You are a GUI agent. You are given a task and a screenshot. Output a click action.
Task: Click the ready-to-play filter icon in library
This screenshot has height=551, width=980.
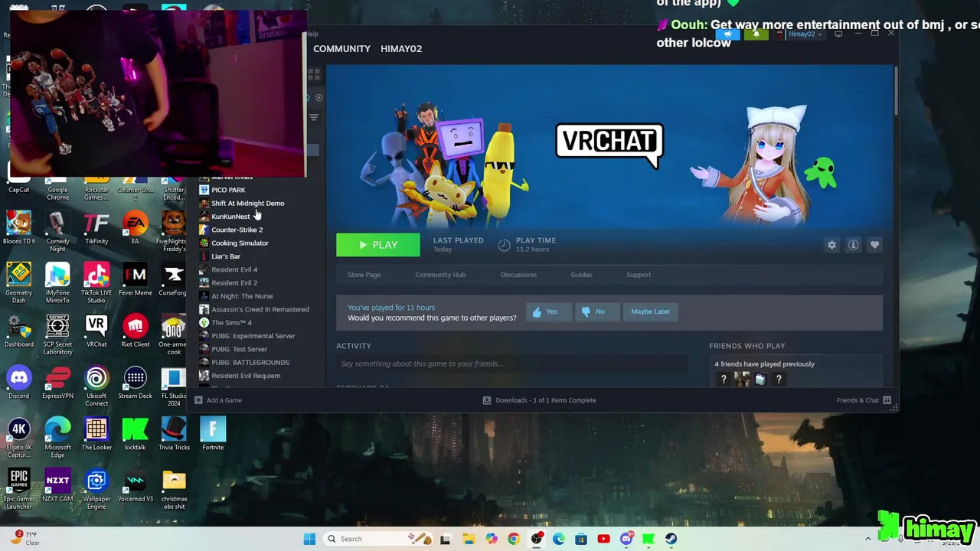[319, 98]
